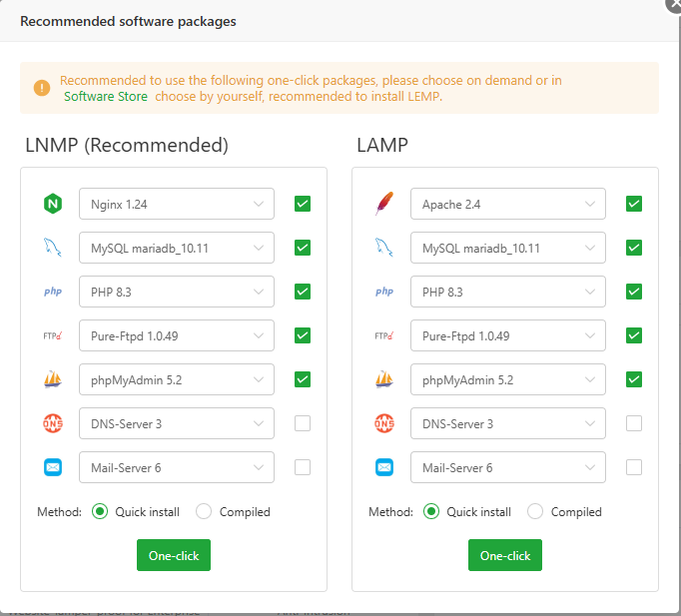
Task: Uncheck Nginx 1.24 in LNMP
Action: (x=303, y=204)
